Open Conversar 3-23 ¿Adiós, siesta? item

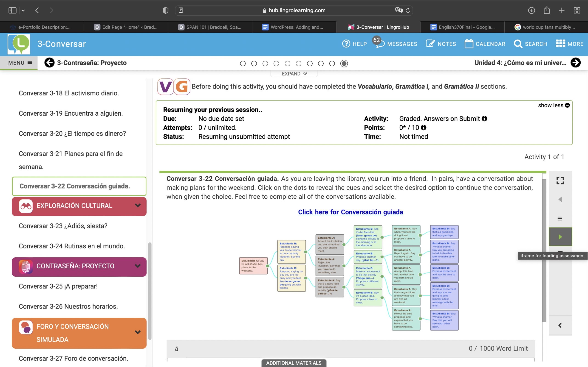coord(63,226)
